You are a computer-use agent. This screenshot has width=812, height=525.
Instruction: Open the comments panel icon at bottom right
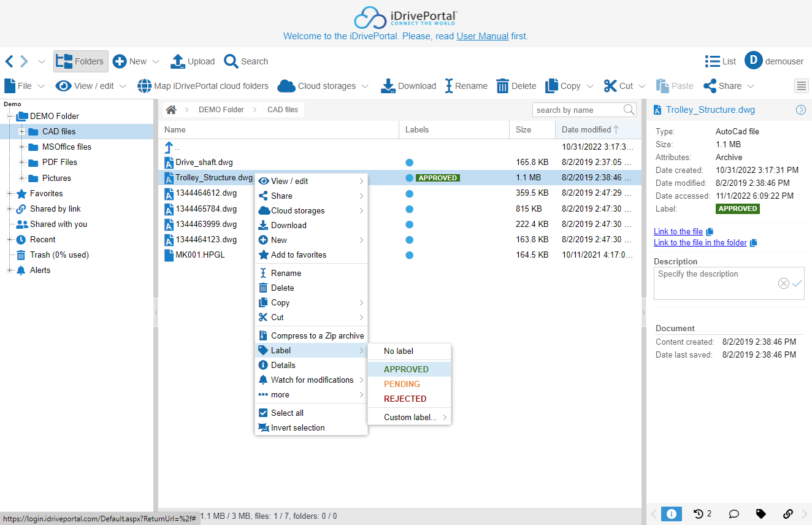pos(733,514)
